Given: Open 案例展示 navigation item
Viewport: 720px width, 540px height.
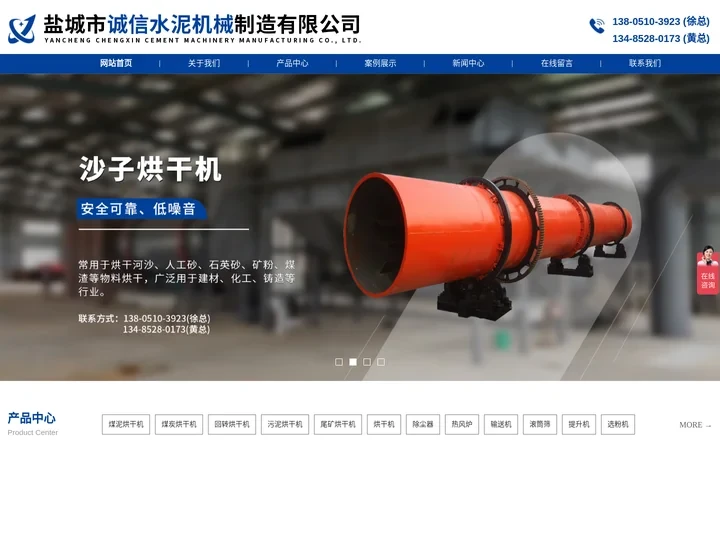Looking at the screenshot, I should [380, 63].
